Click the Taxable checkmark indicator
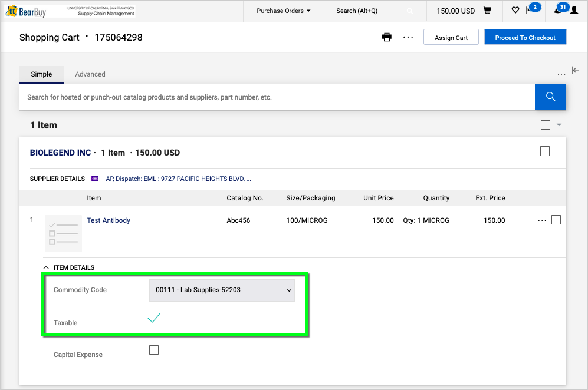 click(x=153, y=318)
